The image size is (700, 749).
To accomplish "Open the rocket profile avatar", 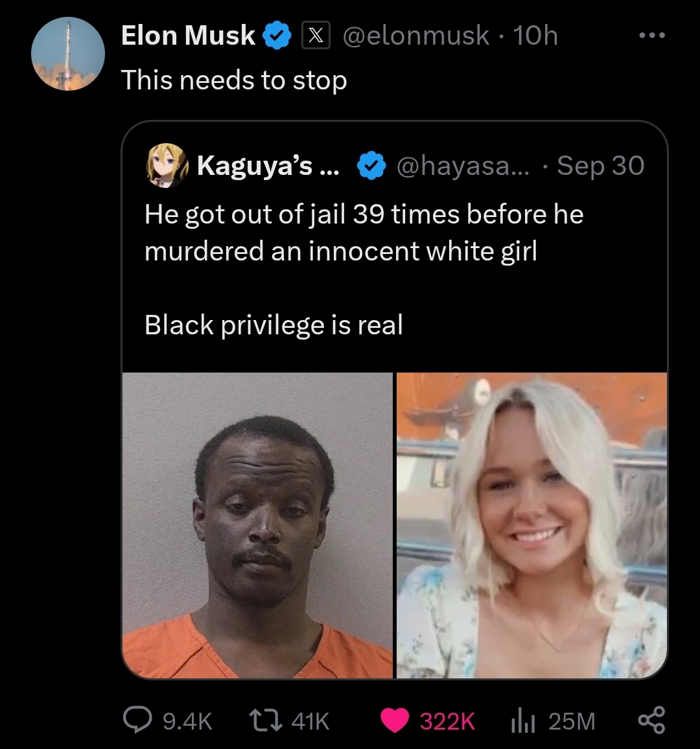I will pyautogui.click(x=68, y=54).
